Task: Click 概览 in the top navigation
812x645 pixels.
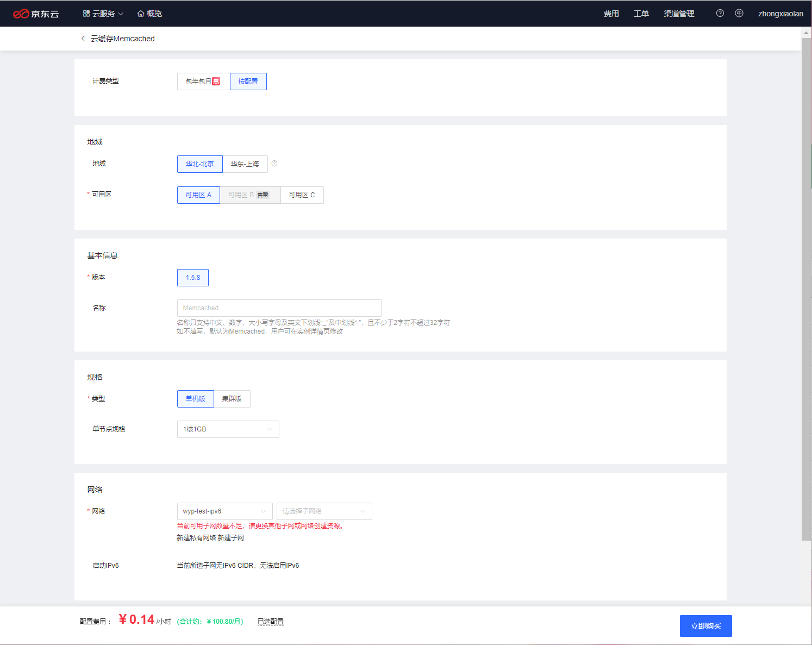Action: 154,14
